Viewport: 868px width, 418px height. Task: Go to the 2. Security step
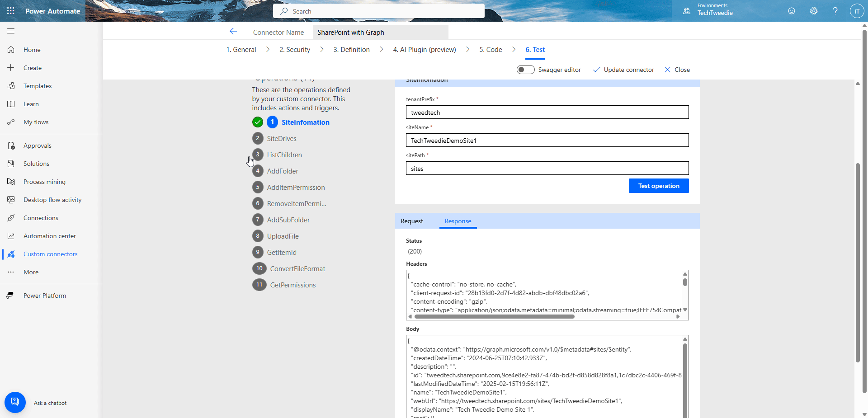(x=294, y=50)
